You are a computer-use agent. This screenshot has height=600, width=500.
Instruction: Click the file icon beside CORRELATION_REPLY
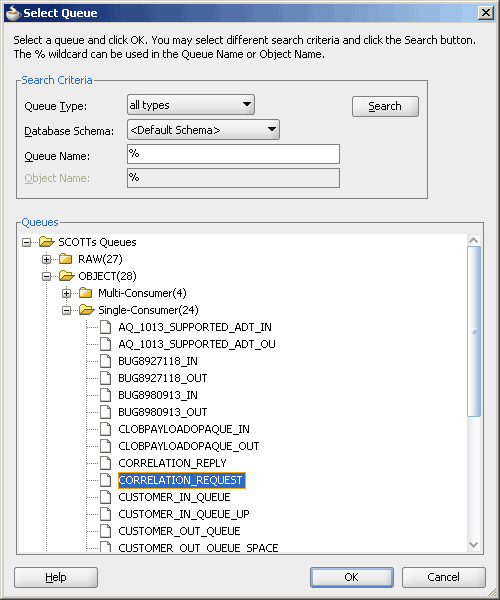coord(106,463)
